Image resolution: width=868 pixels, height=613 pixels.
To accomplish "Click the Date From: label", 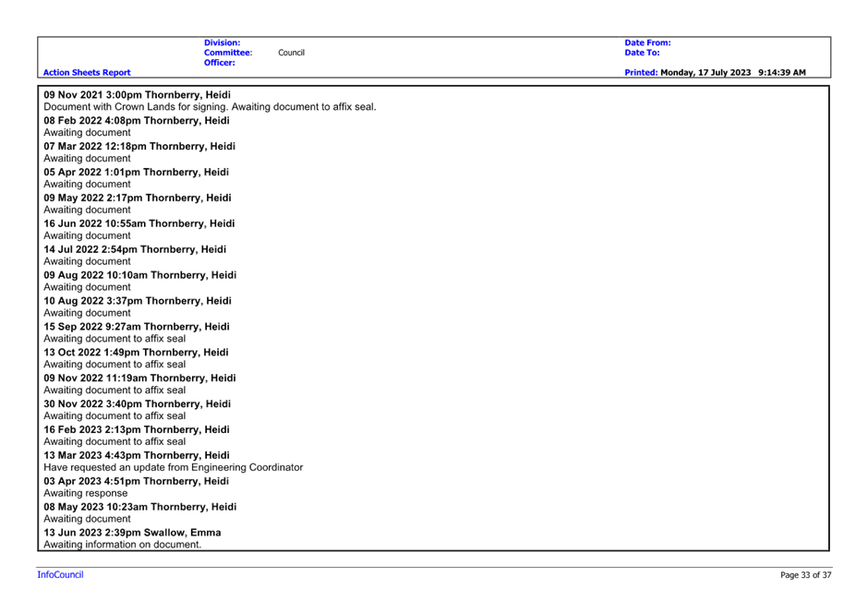I will point(647,42).
